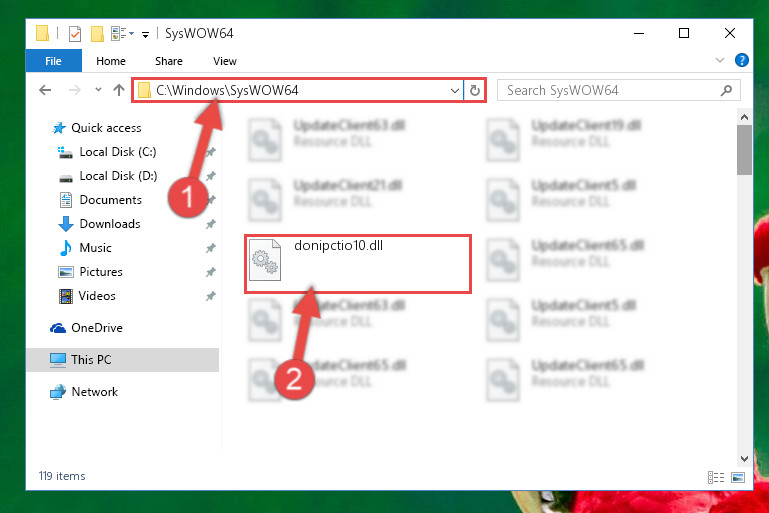Click the folder icon in the address bar
The image size is (769, 513).
click(144, 90)
